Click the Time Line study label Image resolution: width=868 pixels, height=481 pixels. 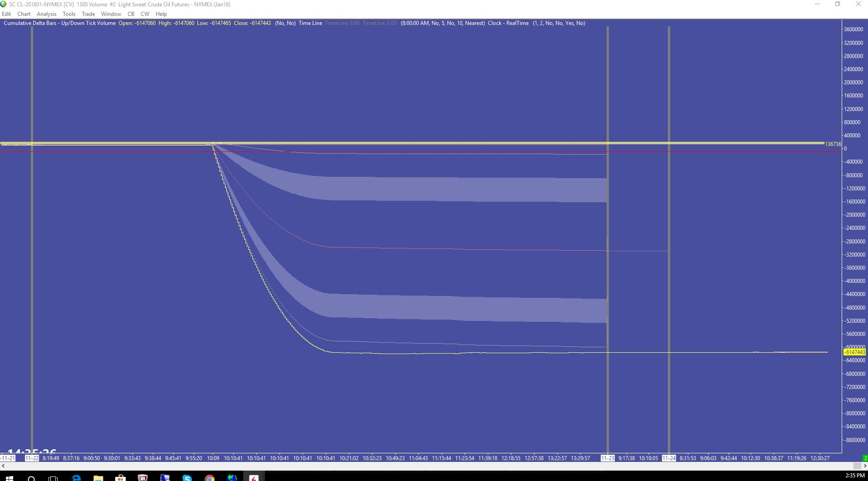[x=310, y=23]
